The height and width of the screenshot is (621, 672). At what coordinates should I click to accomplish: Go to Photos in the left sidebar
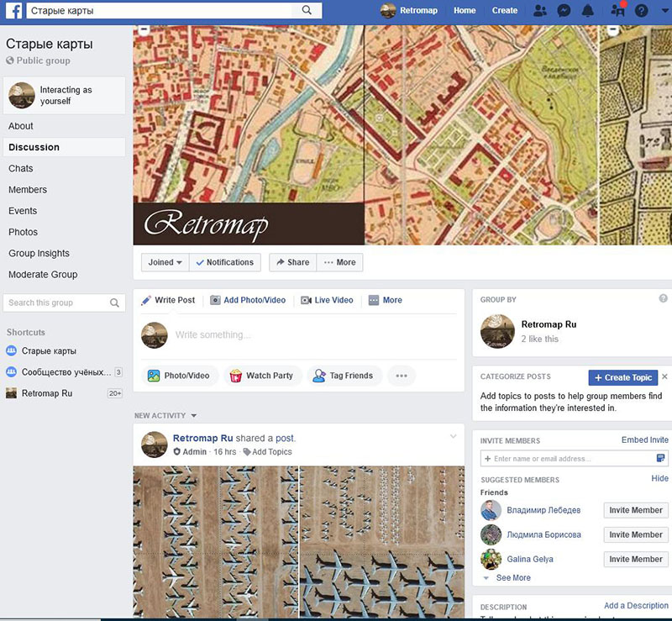[x=23, y=232]
